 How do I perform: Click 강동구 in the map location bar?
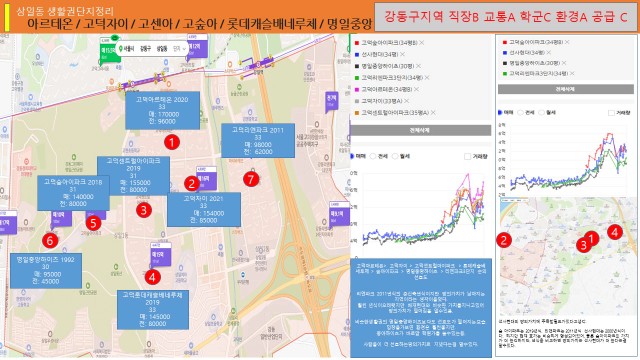(x=145, y=49)
